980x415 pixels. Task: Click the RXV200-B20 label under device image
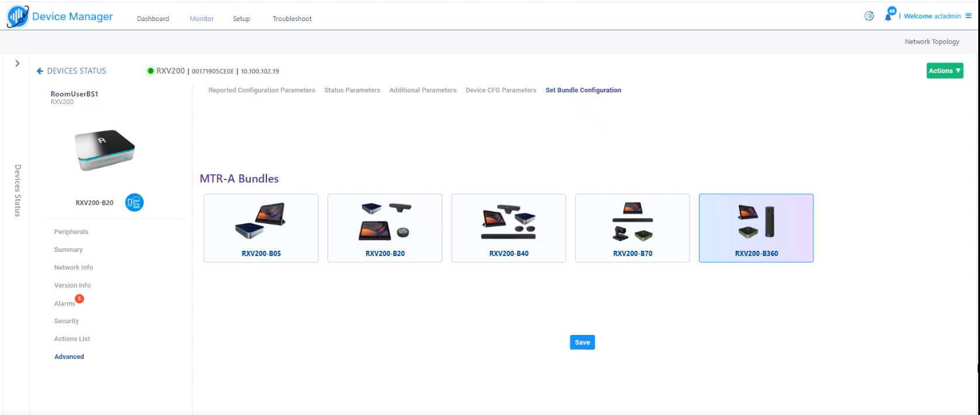click(x=95, y=203)
